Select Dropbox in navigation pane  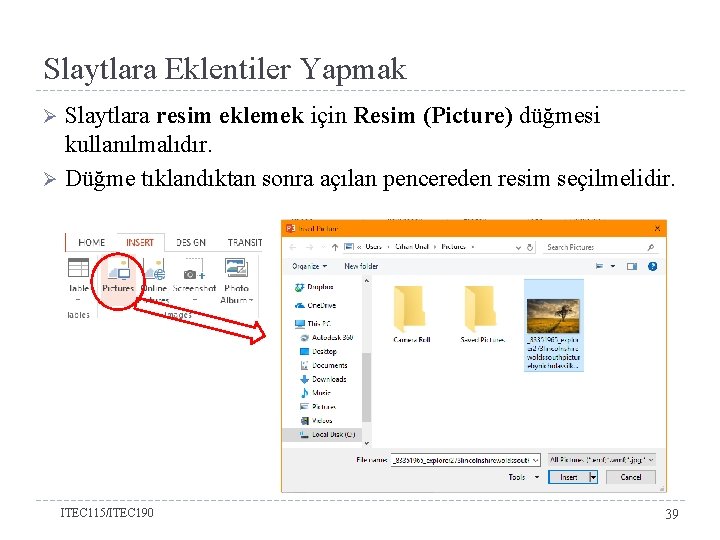pos(315,287)
